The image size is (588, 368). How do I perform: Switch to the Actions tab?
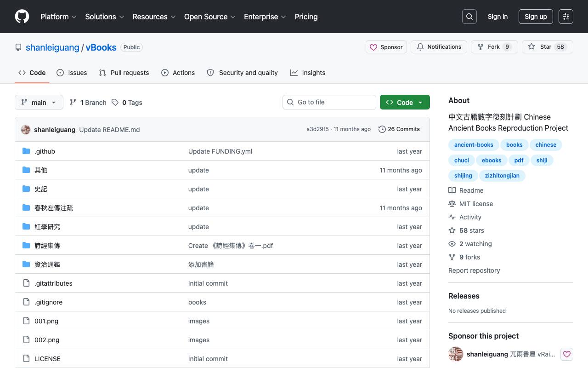pyautogui.click(x=178, y=73)
